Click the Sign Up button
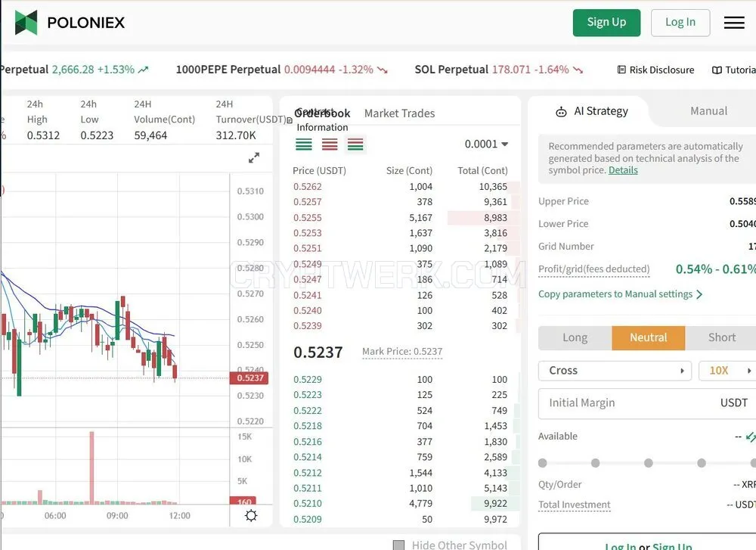Screen dimensions: 756x550 click(x=606, y=22)
